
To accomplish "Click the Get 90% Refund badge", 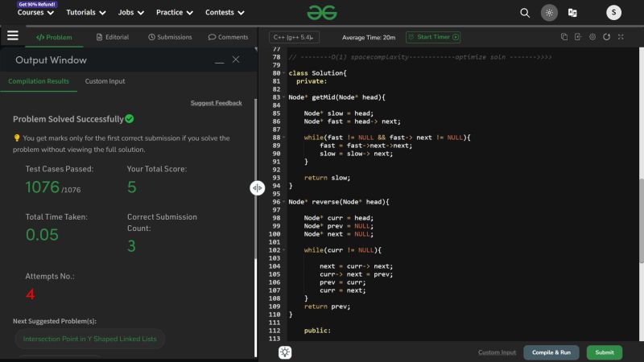I will tap(37, 4).
